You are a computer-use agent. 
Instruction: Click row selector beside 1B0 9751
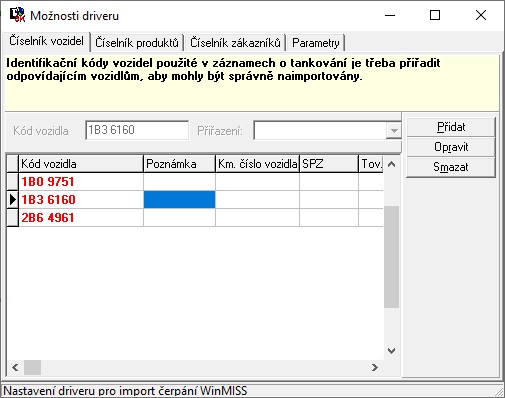coord(13,182)
